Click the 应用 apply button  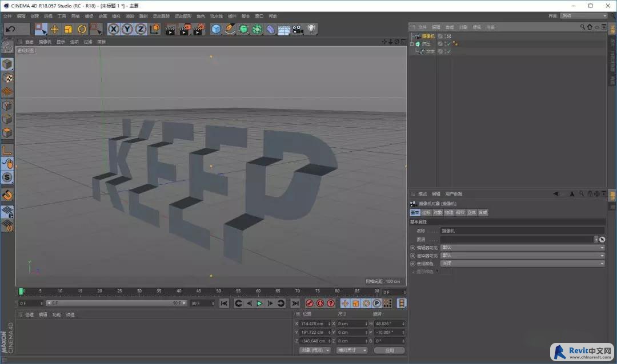pyautogui.click(x=390, y=350)
